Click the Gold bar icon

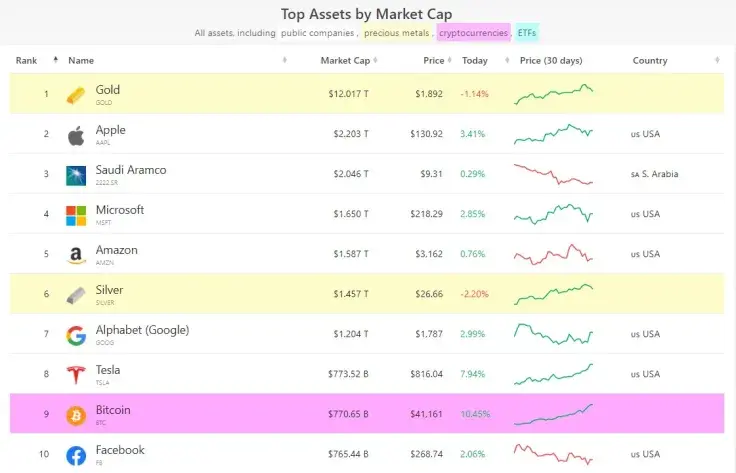tap(76, 96)
